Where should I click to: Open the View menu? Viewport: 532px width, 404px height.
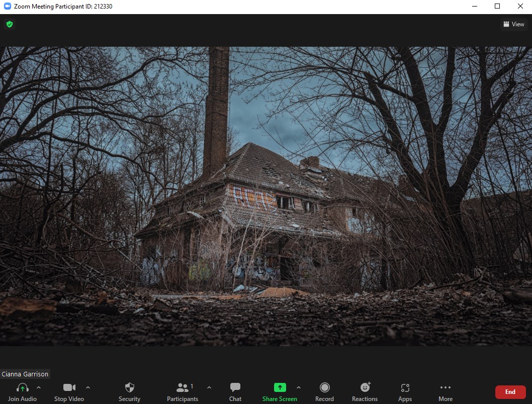513,24
